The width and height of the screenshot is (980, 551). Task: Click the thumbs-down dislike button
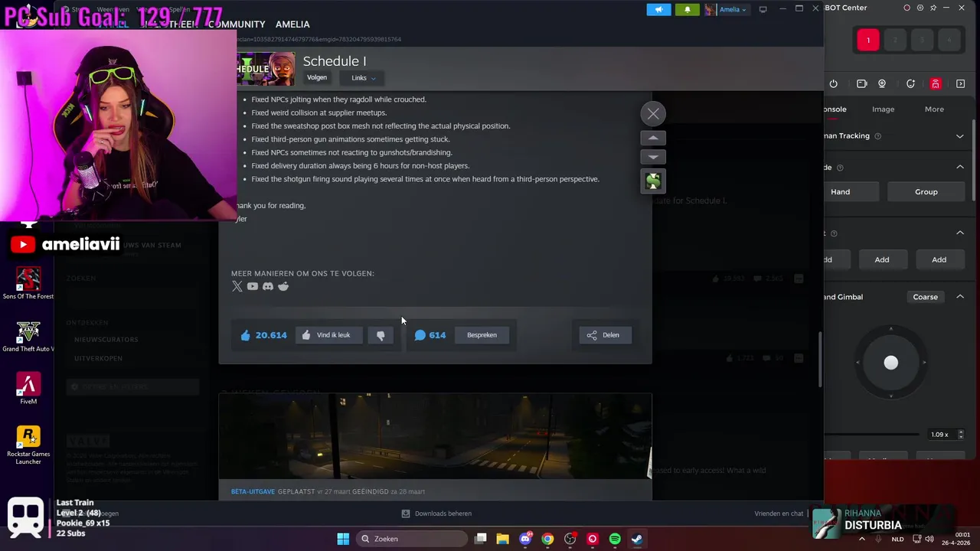point(381,335)
